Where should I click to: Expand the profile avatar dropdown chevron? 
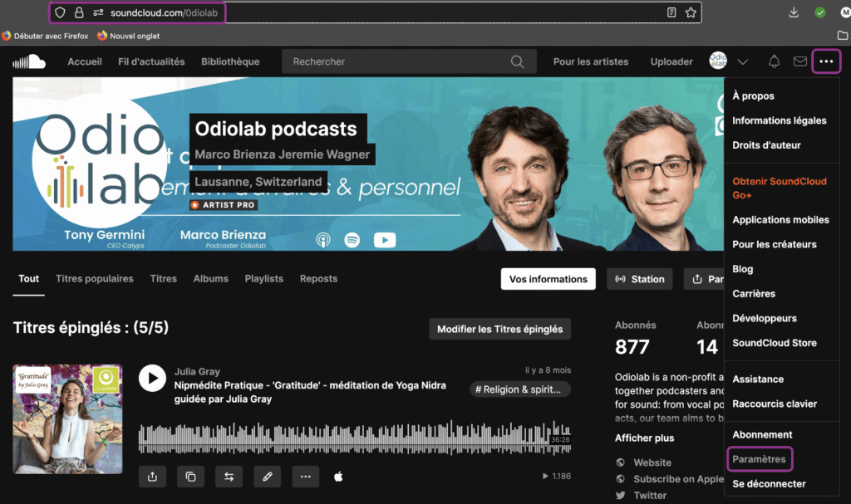coord(742,61)
